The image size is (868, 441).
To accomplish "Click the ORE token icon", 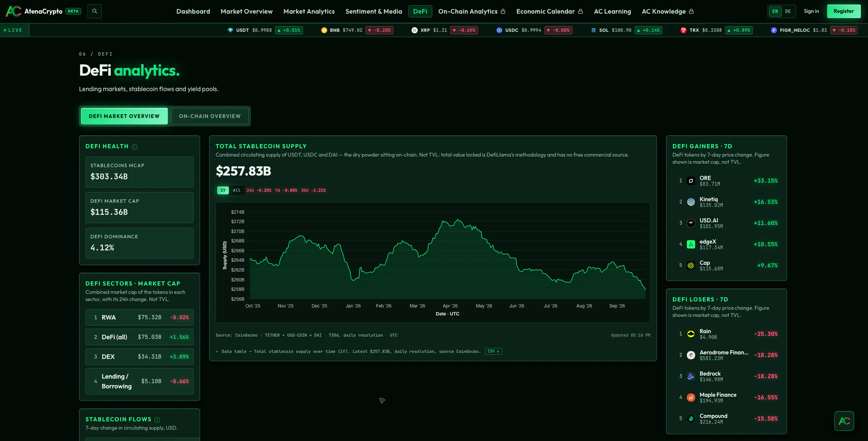I will point(691,181).
